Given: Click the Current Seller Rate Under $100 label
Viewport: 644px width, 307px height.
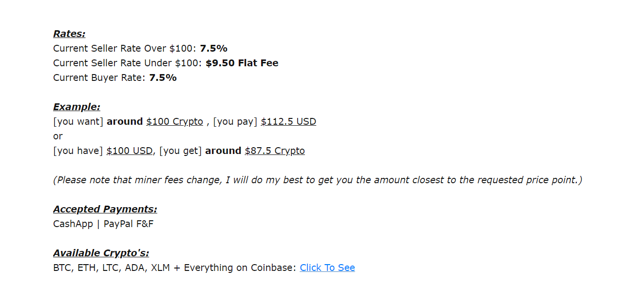Looking at the screenshot, I should coord(128,63).
